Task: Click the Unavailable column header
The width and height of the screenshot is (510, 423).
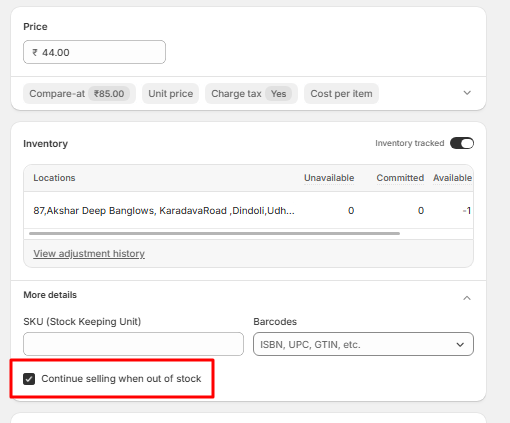Action: point(329,178)
